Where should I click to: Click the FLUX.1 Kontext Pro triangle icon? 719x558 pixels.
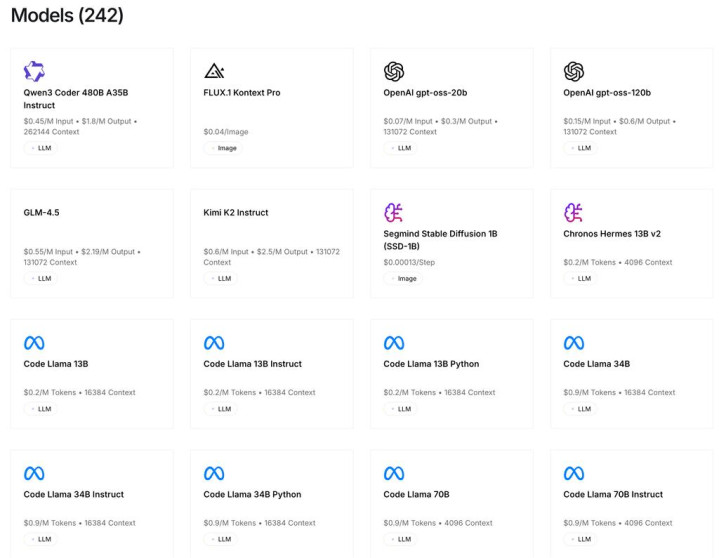pyautogui.click(x=214, y=71)
